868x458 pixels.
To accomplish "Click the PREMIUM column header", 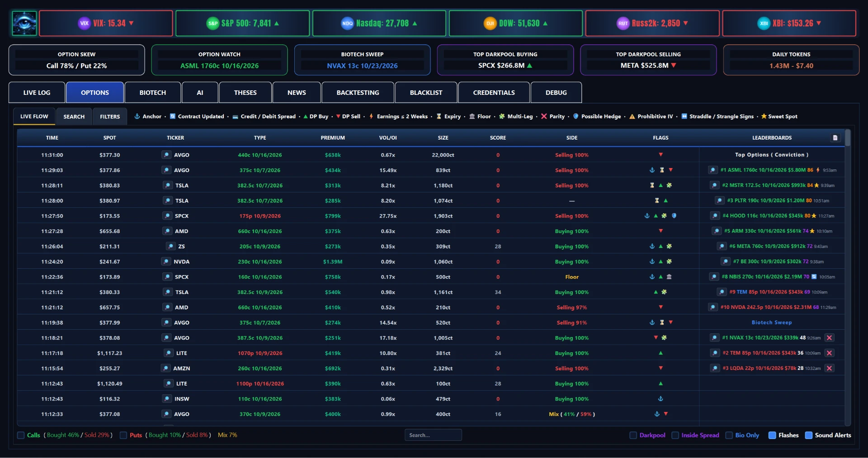I will (333, 138).
